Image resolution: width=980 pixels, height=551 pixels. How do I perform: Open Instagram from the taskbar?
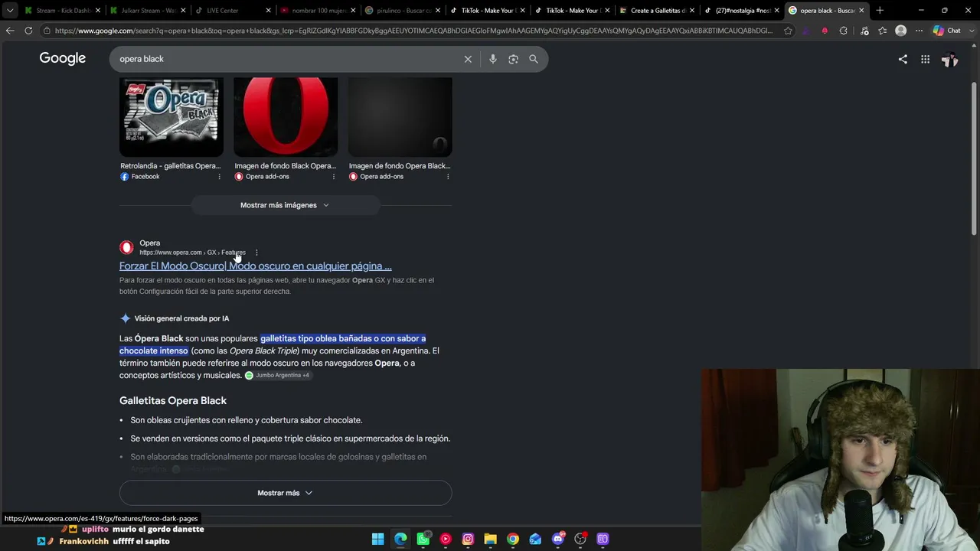point(468,539)
